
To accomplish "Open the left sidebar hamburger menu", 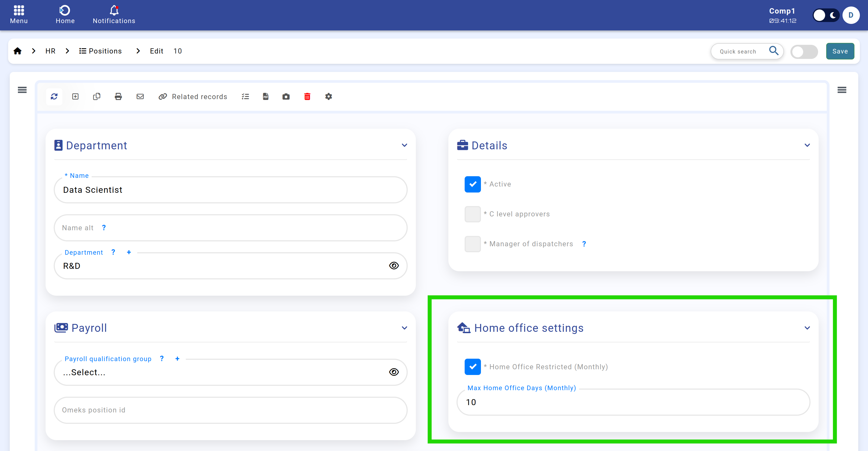I will [x=22, y=90].
